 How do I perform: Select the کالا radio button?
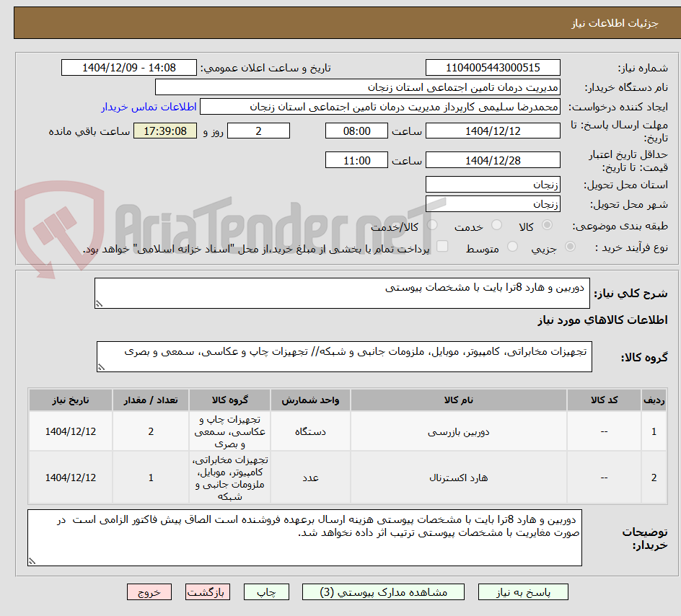548,225
